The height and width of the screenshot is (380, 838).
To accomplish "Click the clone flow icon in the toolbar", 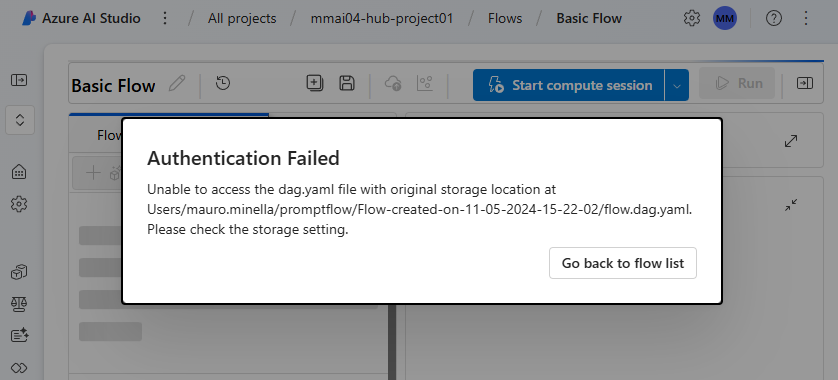I will tap(314, 83).
